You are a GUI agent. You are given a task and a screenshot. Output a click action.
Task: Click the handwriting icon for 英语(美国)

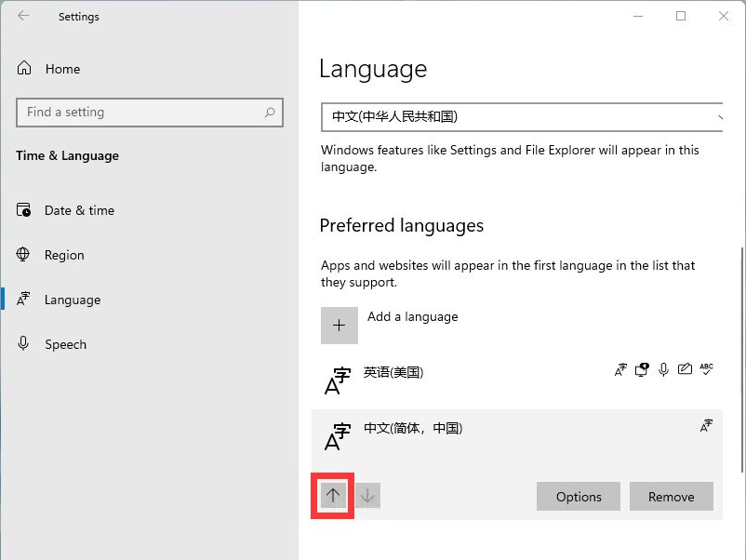(x=685, y=370)
